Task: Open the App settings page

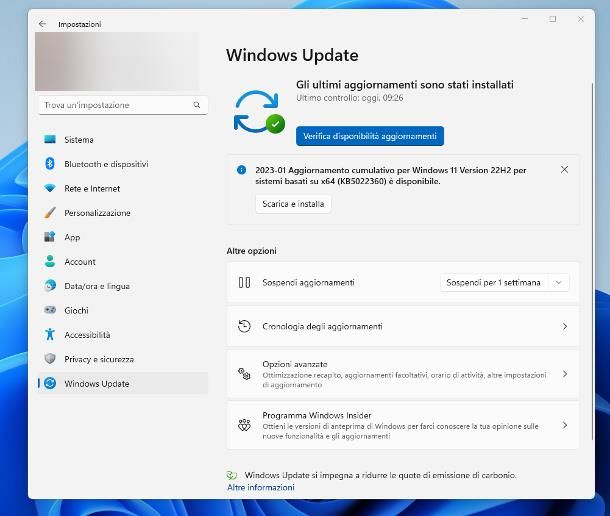Action: (x=123, y=237)
